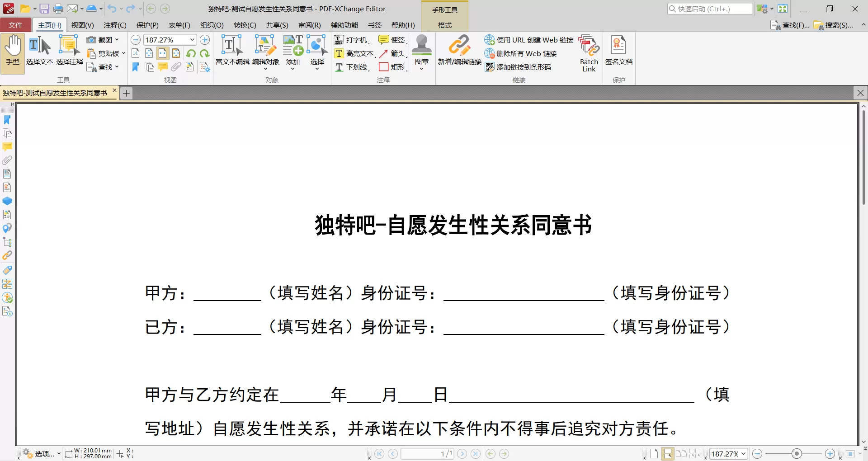Open the 文件 menu
This screenshot has width=868, height=461.
[x=16, y=25]
